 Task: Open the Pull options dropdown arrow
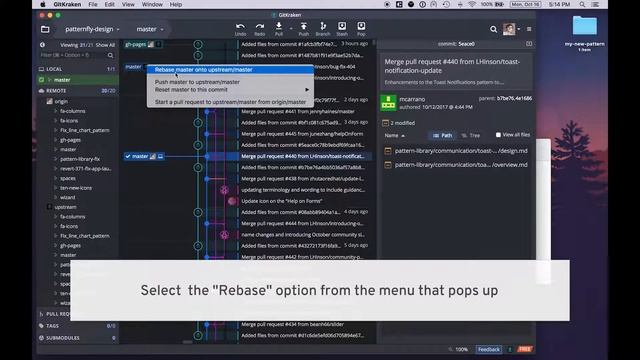(x=291, y=29)
